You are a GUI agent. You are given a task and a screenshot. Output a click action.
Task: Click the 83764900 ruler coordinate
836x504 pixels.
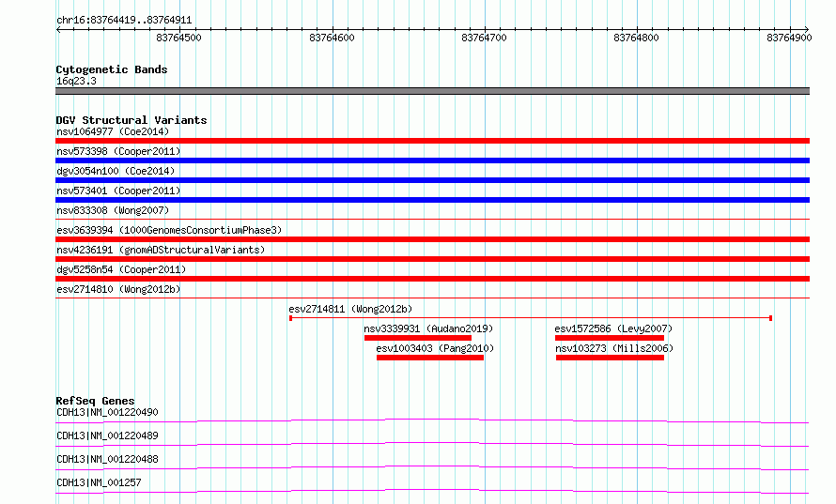[x=789, y=38]
